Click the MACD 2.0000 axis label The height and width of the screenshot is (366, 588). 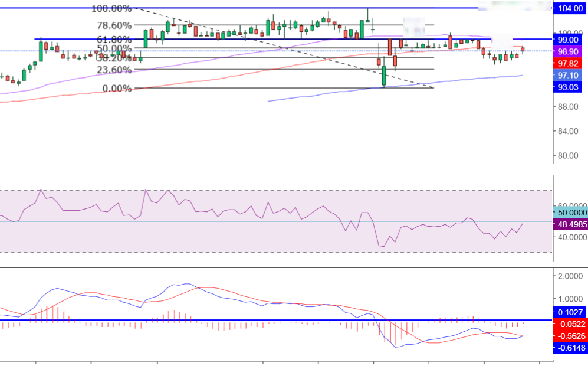coord(570,276)
